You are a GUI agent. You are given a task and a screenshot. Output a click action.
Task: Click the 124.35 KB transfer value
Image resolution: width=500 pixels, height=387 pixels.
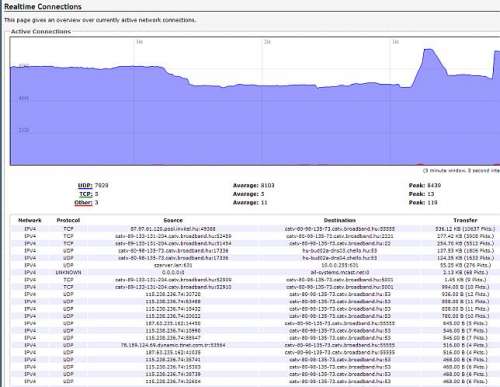(x=465, y=258)
